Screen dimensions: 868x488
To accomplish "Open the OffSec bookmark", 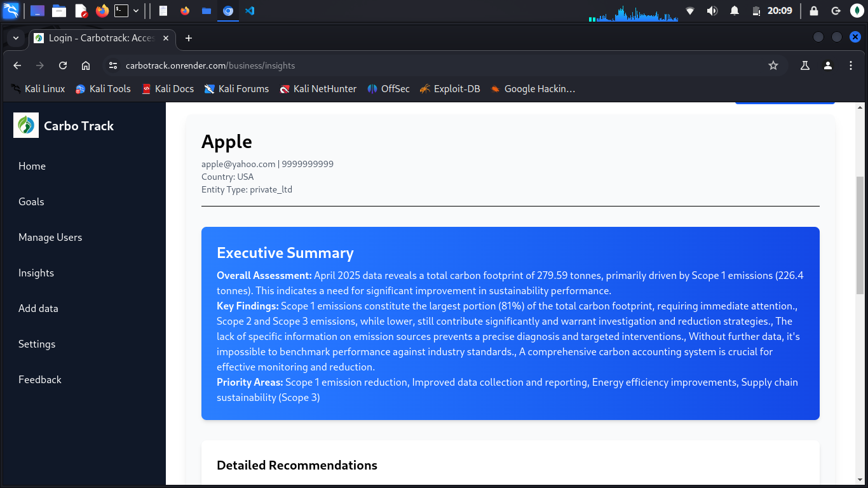I will 388,89.
